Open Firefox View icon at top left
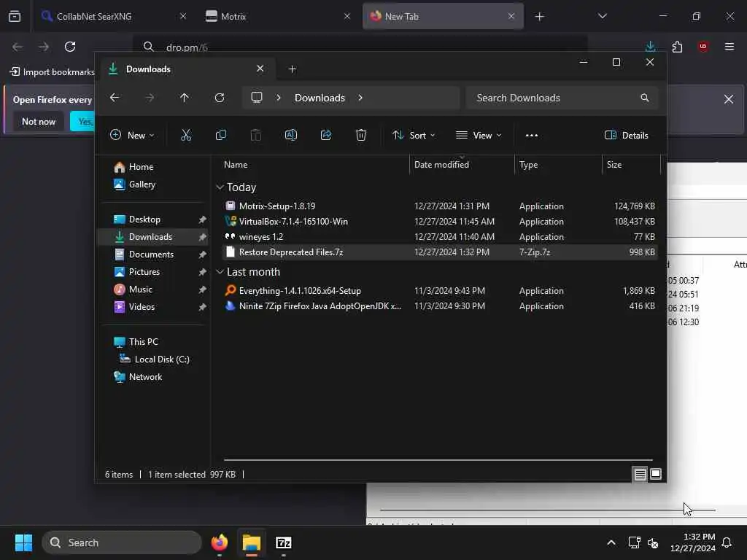The image size is (747, 560). [x=15, y=16]
